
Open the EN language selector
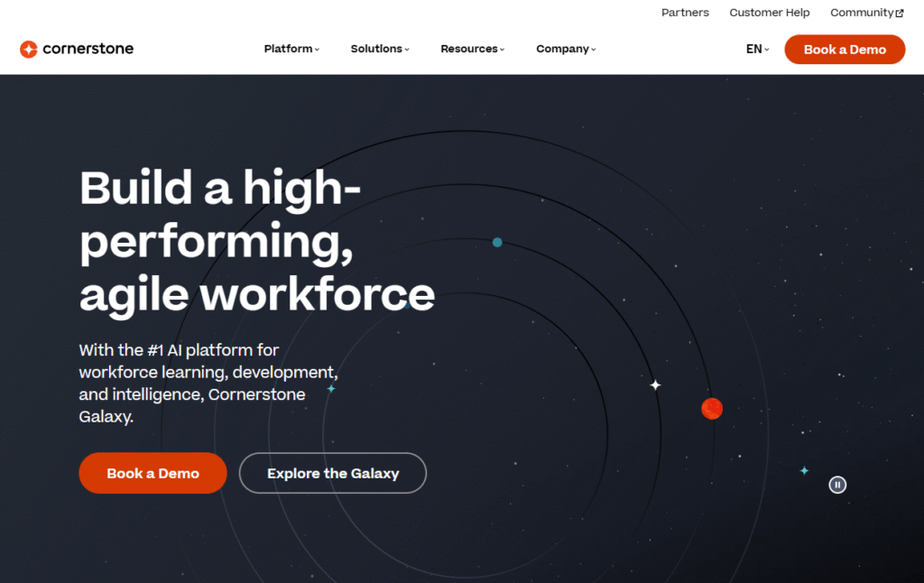pyautogui.click(x=758, y=49)
